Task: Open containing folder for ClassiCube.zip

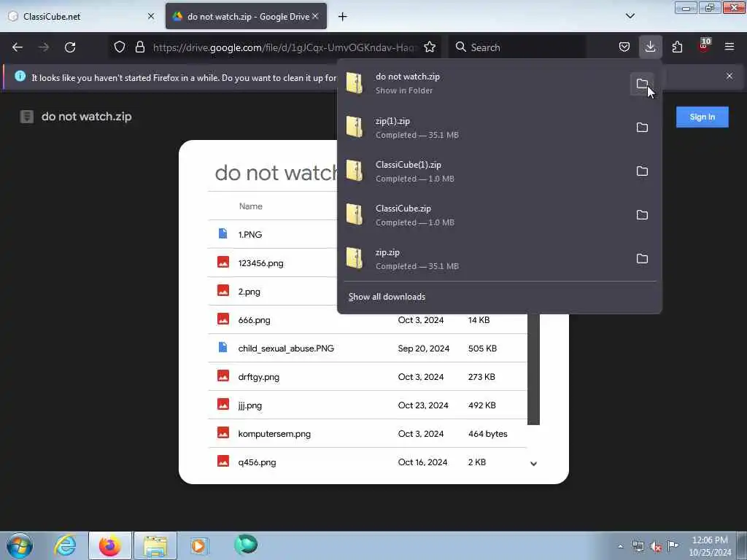Action: coord(642,215)
